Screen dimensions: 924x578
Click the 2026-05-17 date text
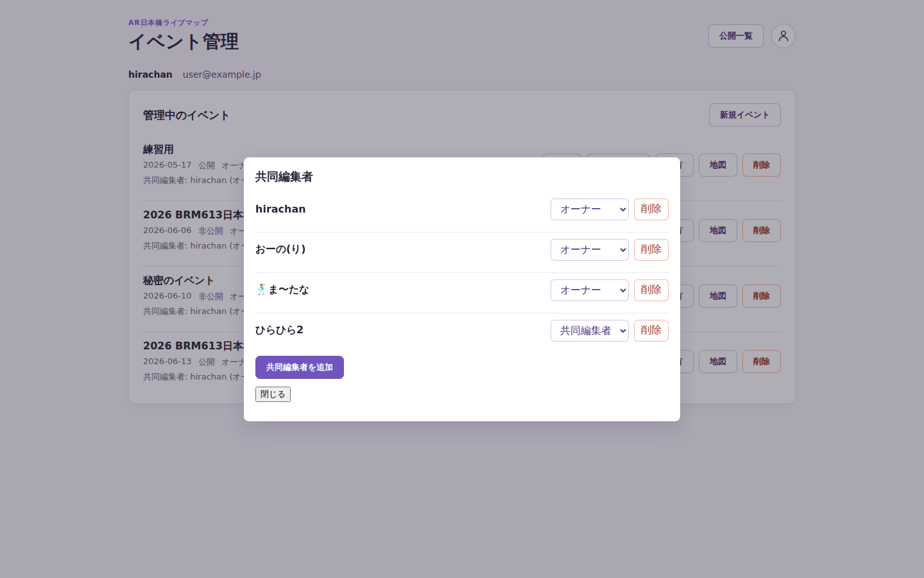(x=167, y=165)
